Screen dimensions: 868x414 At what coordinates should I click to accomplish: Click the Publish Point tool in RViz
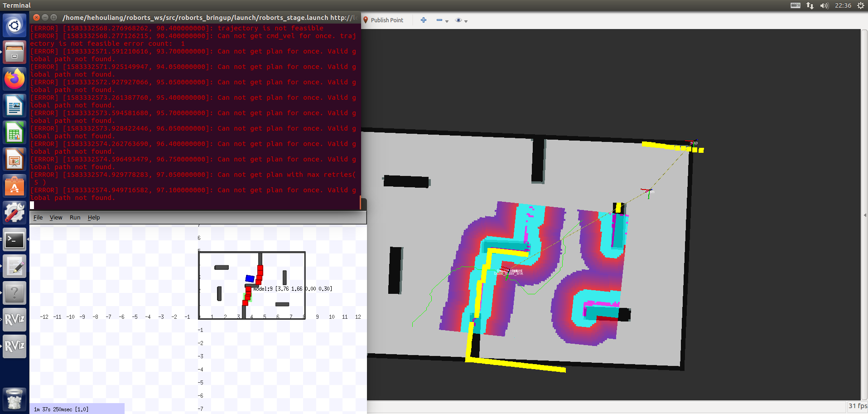pyautogui.click(x=383, y=20)
